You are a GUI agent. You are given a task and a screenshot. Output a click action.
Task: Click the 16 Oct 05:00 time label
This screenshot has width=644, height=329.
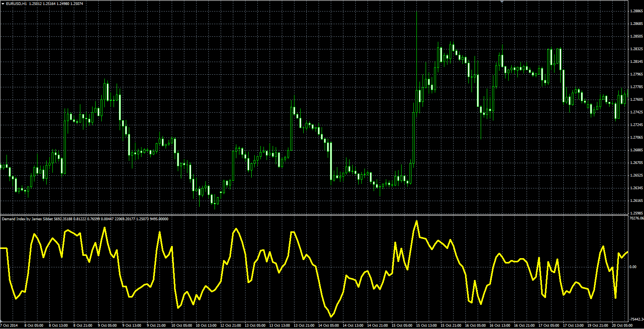click(x=475, y=326)
